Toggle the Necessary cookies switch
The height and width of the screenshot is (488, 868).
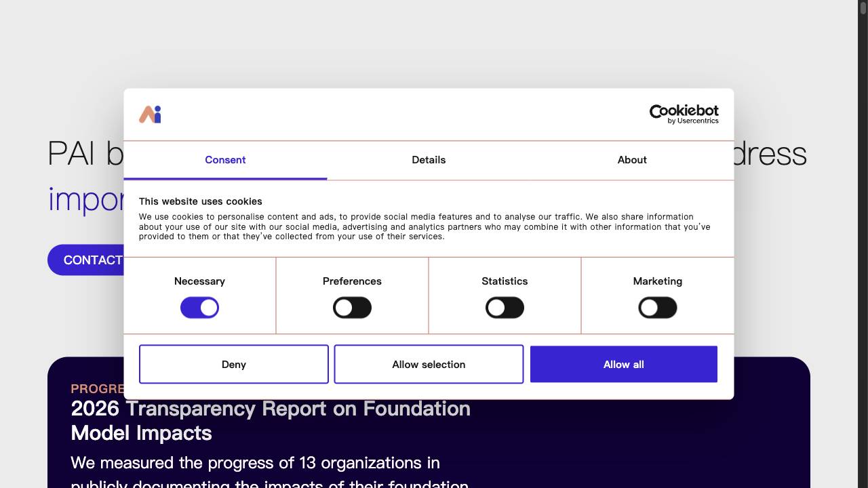click(x=199, y=308)
